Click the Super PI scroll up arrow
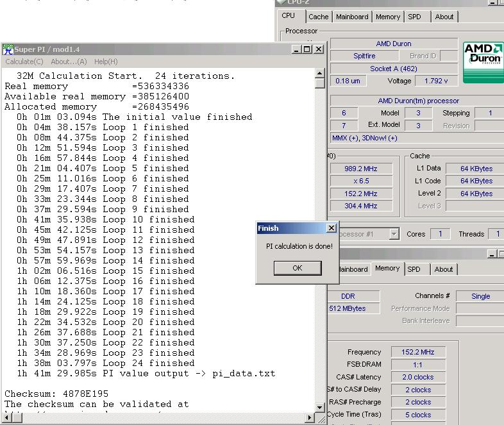This screenshot has height=425, width=504. coord(319,73)
